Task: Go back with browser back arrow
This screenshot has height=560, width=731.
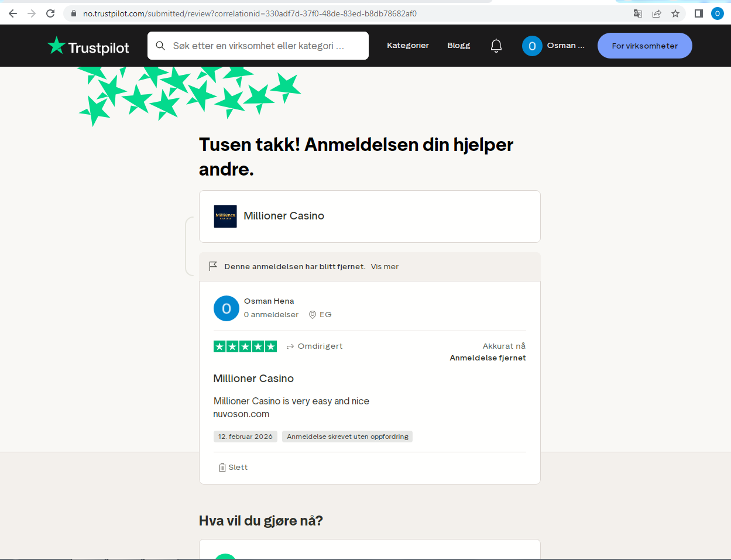Action: point(13,13)
